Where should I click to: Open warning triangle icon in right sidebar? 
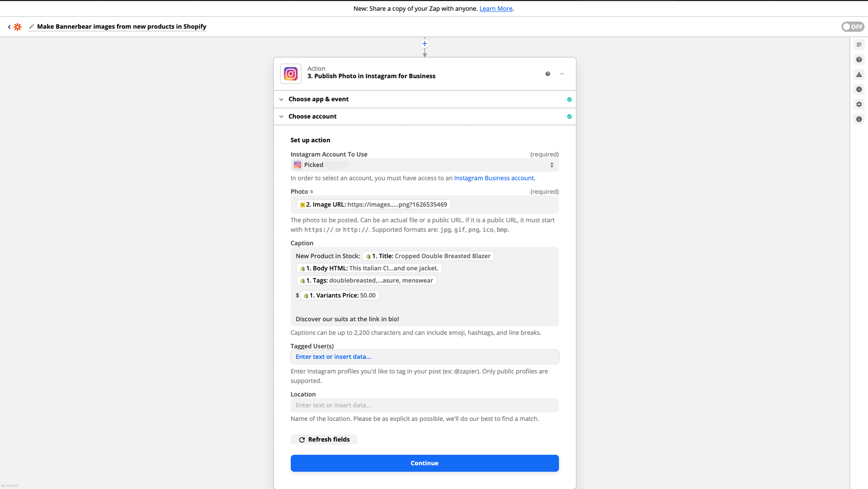point(859,75)
